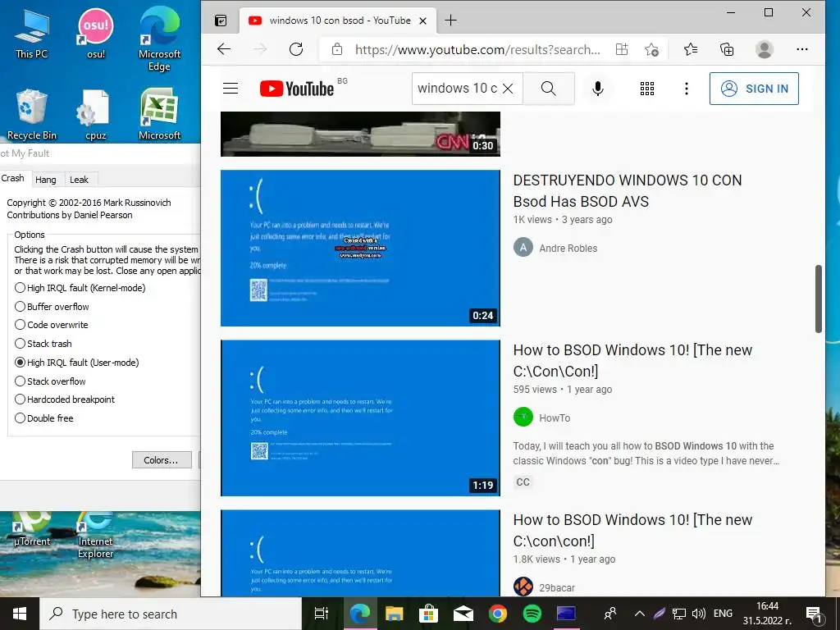Start voice search with microphone icon
The image size is (840, 630).
(x=598, y=89)
